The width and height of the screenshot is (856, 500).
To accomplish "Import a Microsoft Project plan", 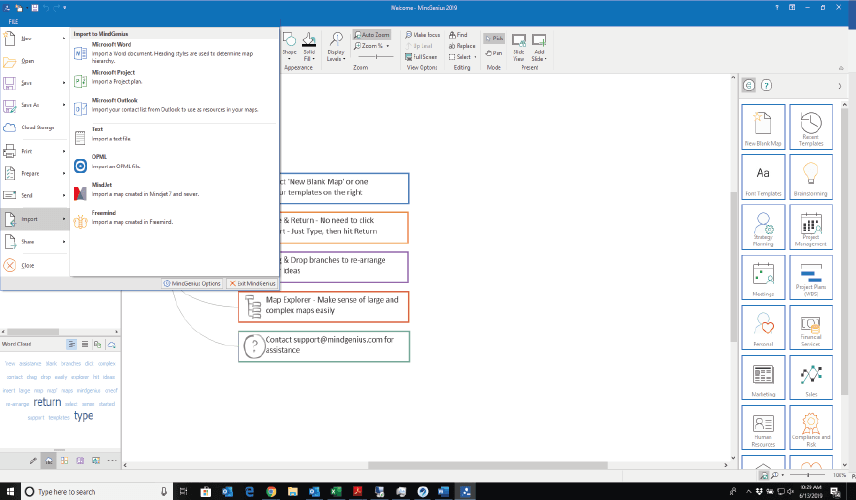I will [175, 80].
